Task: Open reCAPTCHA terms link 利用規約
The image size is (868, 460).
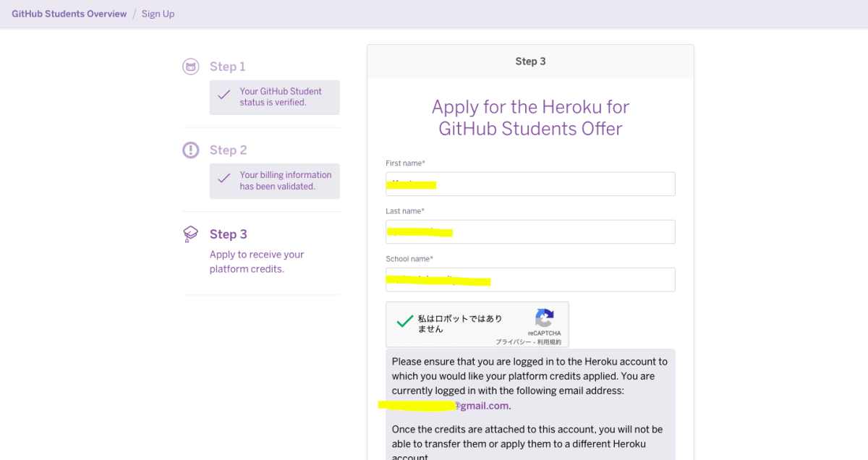Action: (x=549, y=341)
